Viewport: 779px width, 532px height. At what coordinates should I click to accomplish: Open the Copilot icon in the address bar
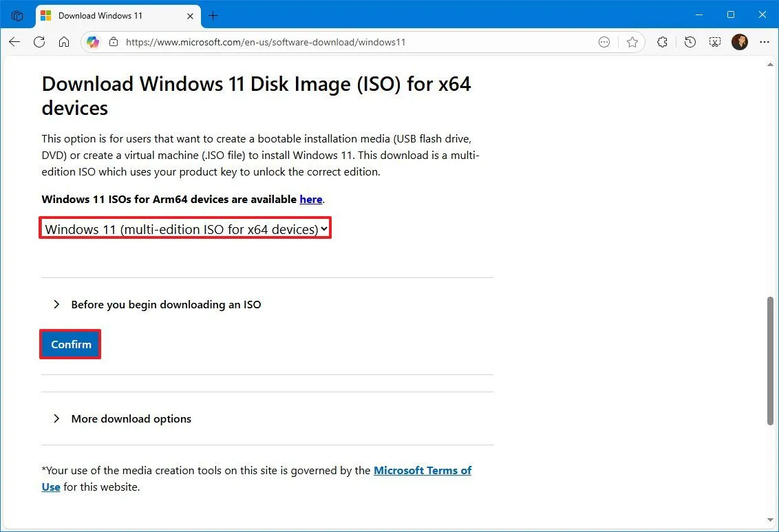coord(93,42)
